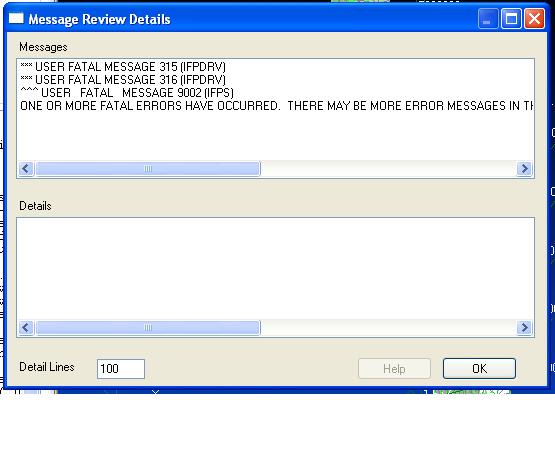Close the Message Review Details dialog
Viewport: 555px width, 470px height.
click(x=534, y=18)
